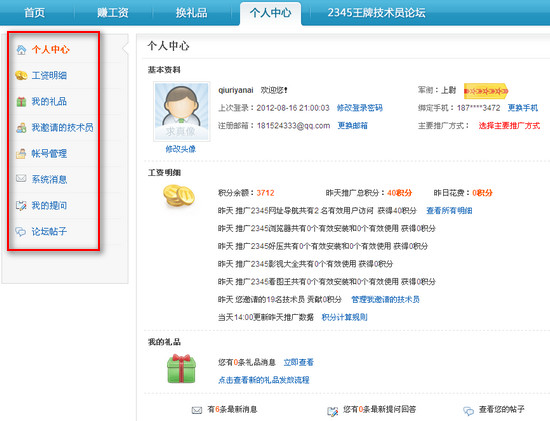Open 工资明细 in the sidebar

(x=49, y=75)
